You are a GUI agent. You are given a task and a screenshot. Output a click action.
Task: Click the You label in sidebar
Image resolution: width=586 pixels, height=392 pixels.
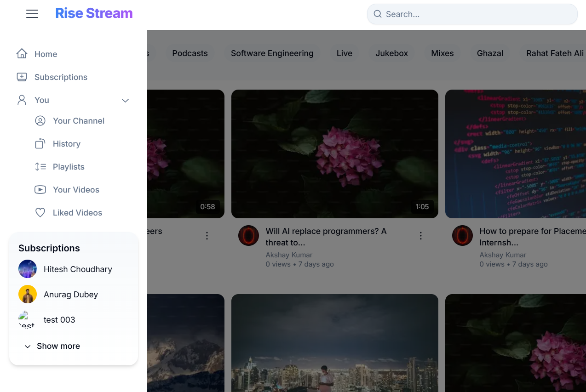click(42, 100)
